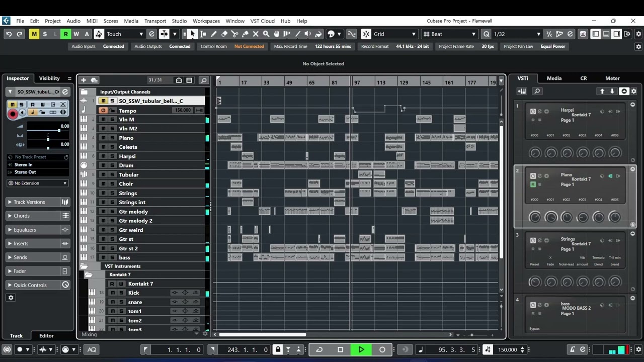644x362 pixels.
Task: Toggle left zone visibility button
Action: [x=596, y=34]
